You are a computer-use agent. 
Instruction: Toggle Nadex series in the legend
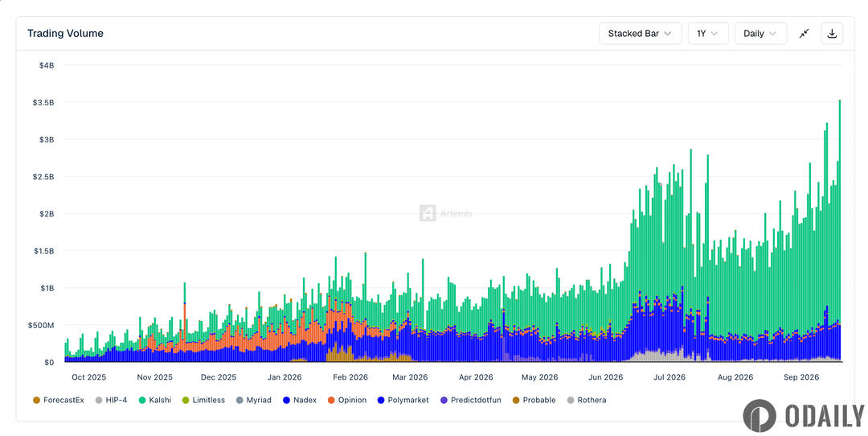300,400
